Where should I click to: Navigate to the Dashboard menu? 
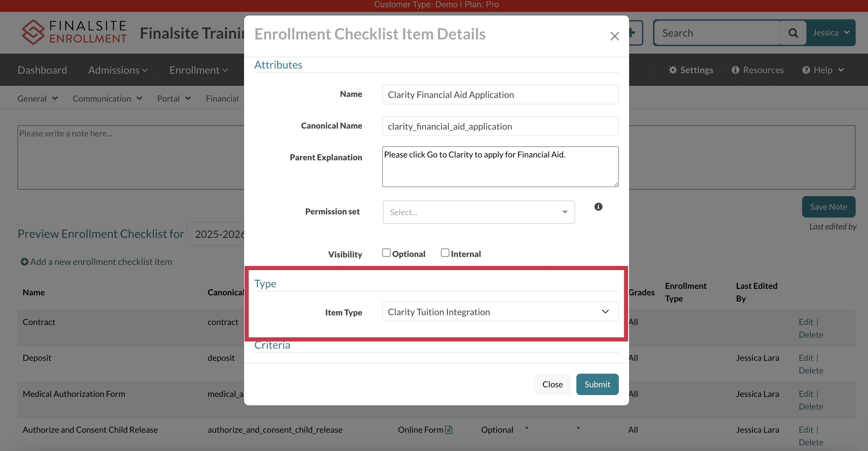tap(42, 70)
